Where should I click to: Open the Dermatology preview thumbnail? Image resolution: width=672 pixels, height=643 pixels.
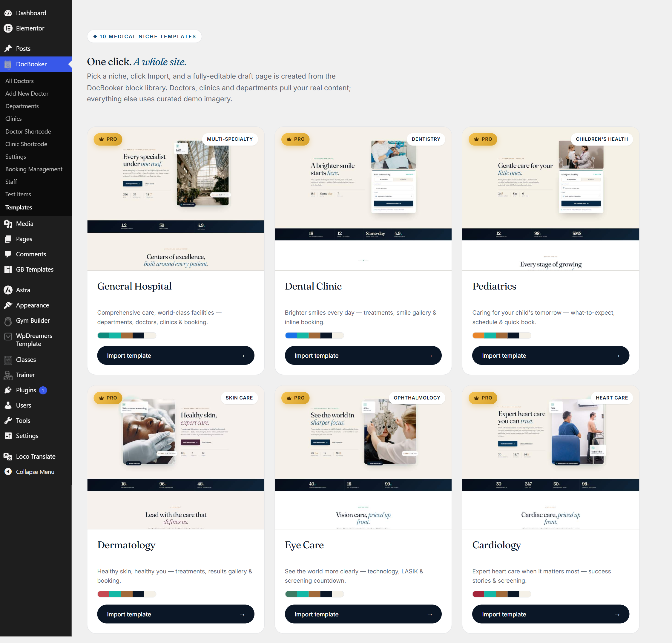[176, 457]
